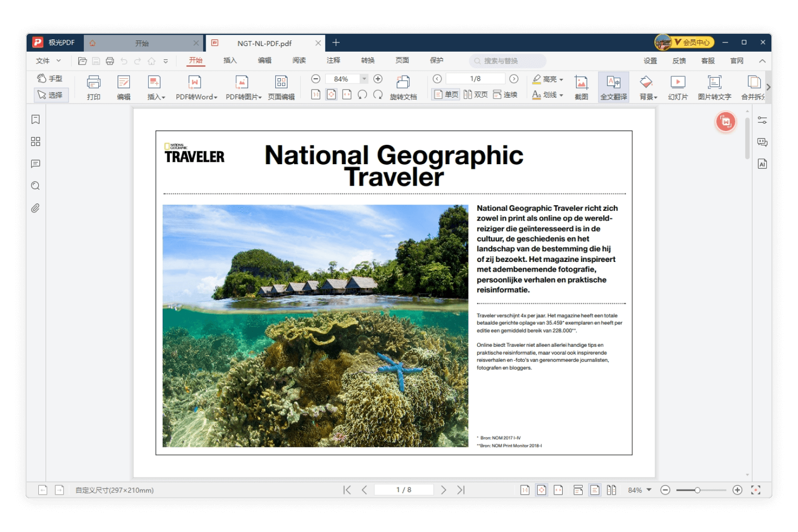
Task: Collapse the ribbon with the chevron
Action: click(762, 61)
